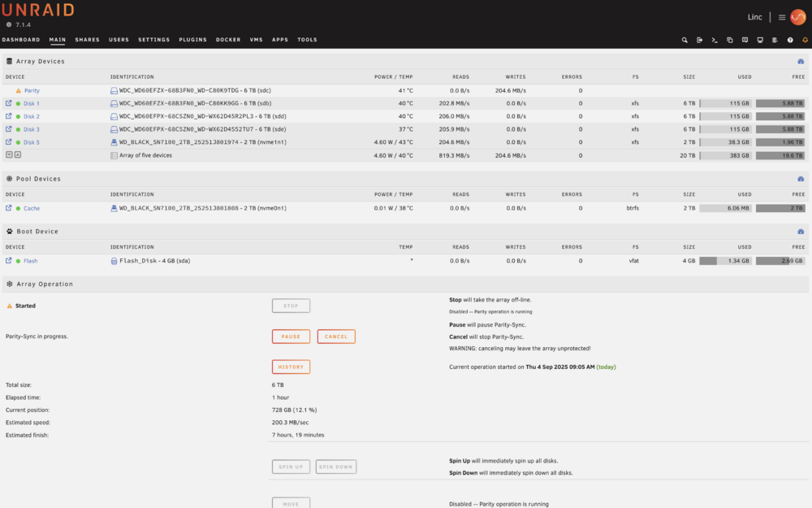Open the Disk 2 device link
Screen dimensions: 812x508
pos(31,116)
